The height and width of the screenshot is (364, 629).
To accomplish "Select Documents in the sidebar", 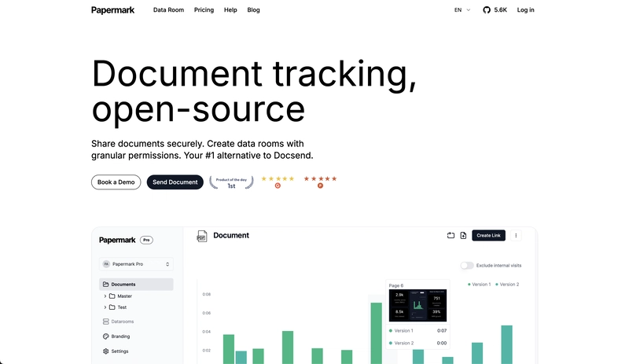I will (x=136, y=284).
